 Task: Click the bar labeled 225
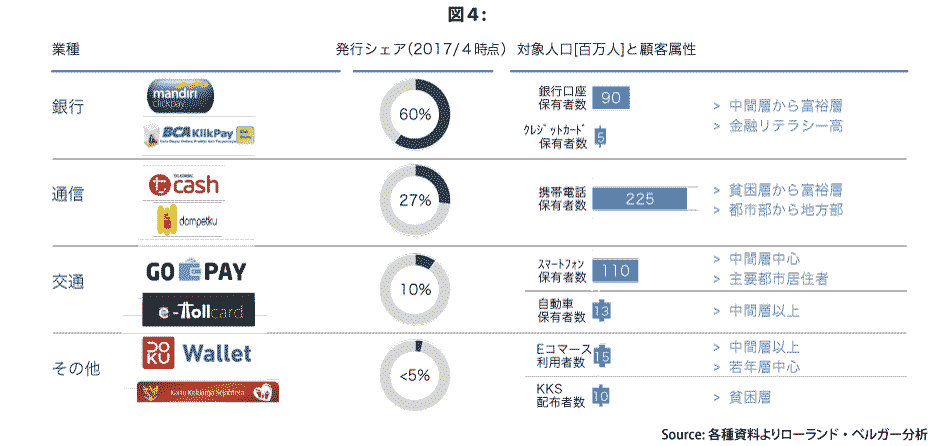640,199
